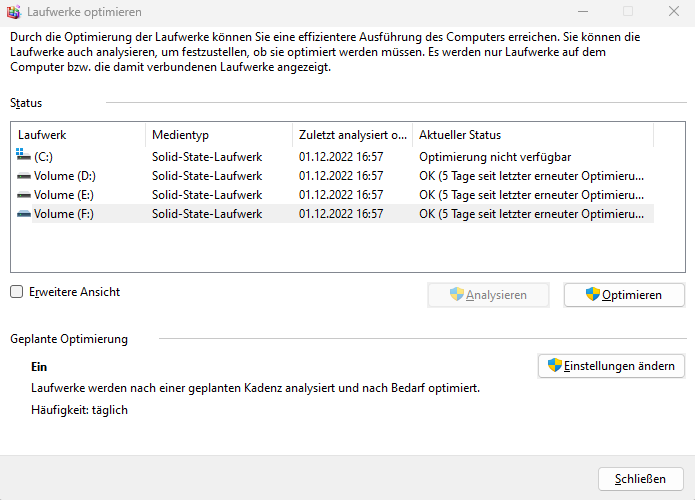695x500 pixels.
Task: Click the Schließen button
Action: 640,479
